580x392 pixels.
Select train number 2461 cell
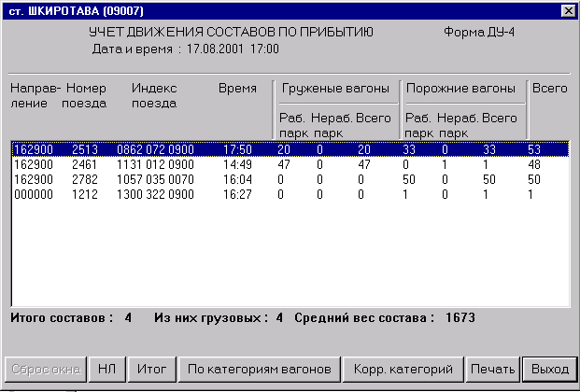[85, 164]
